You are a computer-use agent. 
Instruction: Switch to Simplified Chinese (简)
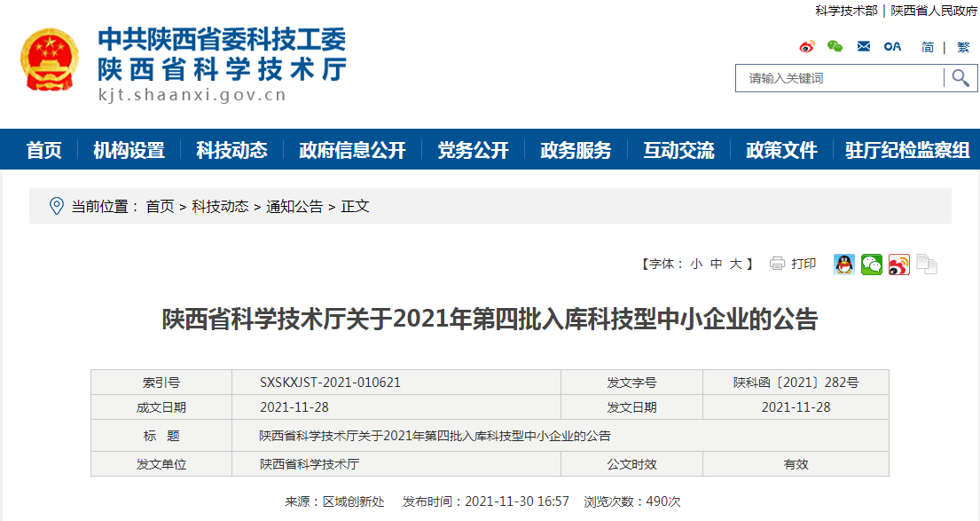[x=928, y=47]
